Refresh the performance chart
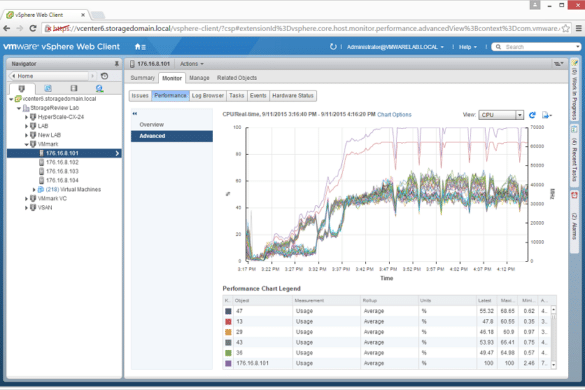Screen dimensions: 585x390 click(532, 115)
